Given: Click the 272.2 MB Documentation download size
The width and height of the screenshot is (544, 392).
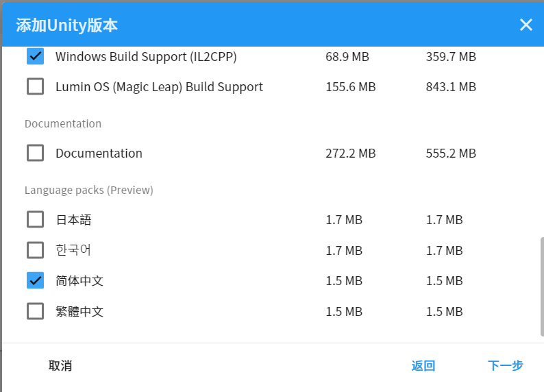Looking at the screenshot, I should 350,154.
